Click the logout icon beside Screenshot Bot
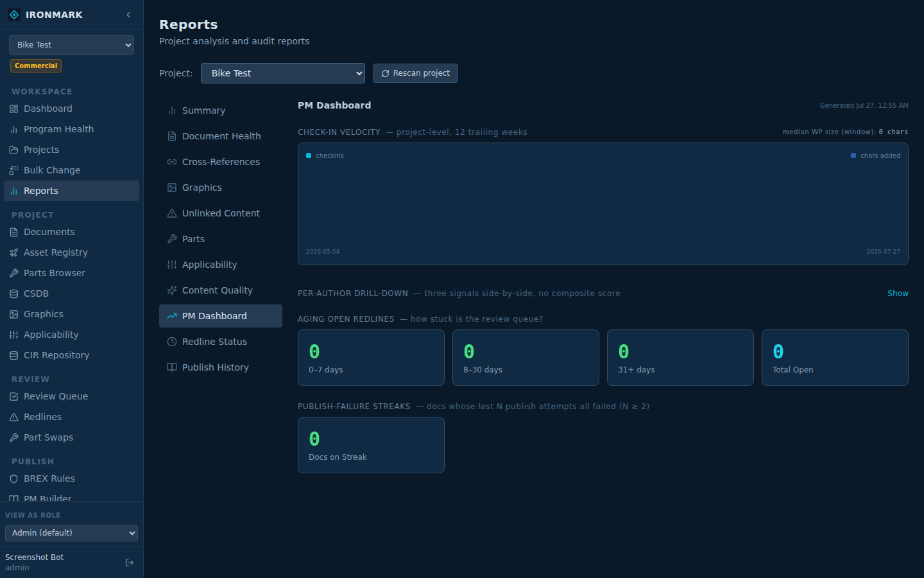This screenshot has width=924, height=578. 130,563
